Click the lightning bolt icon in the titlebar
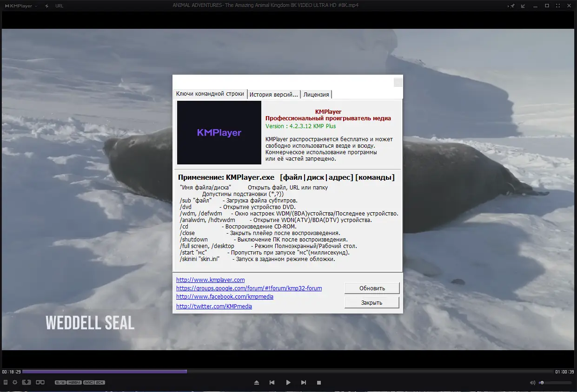The height and width of the screenshot is (392, 577). pyautogui.click(x=46, y=6)
